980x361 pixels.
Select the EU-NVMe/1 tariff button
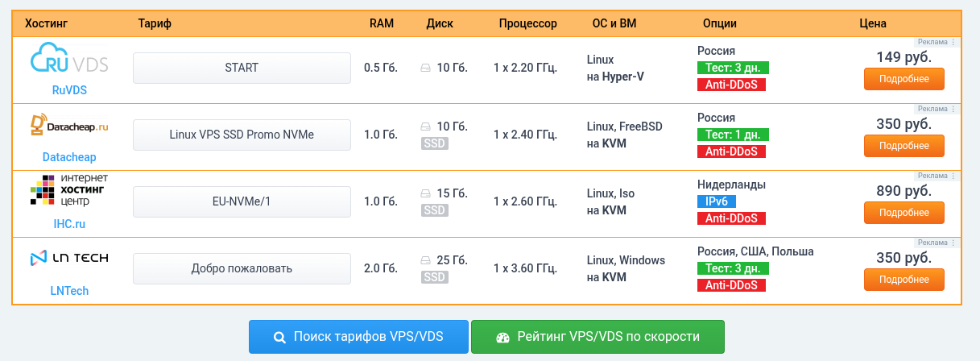[x=242, y=201]
